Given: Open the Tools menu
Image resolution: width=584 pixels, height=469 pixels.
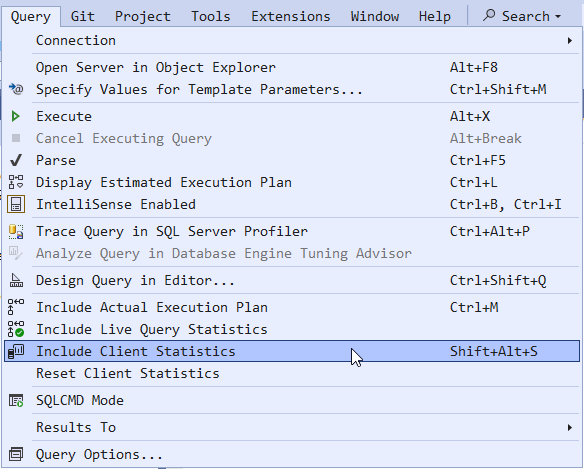Looking at the screenshot, I should coord(211,16).
